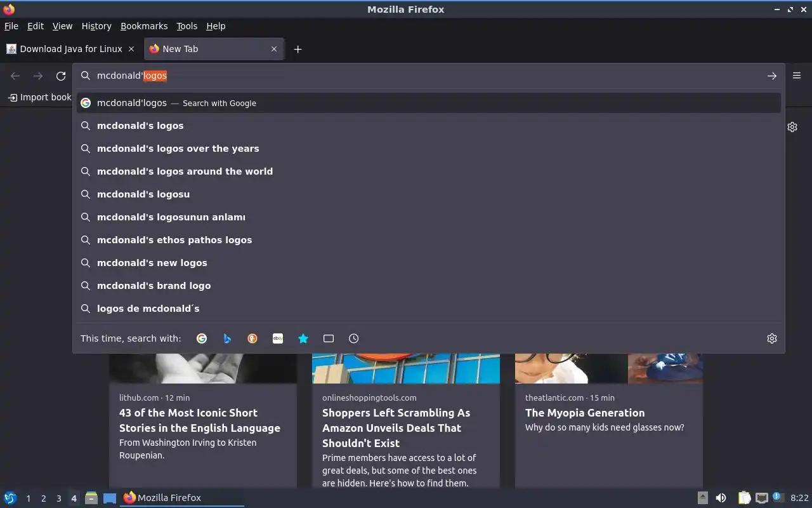Open the Firefox hamburger application menu
This screenshot has width=812, height=508.
click(797, 76)
